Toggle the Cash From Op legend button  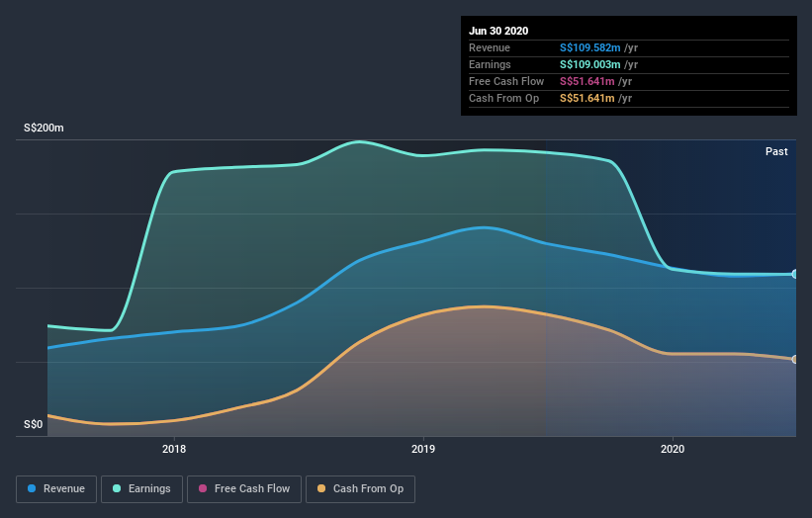(360, 489)
